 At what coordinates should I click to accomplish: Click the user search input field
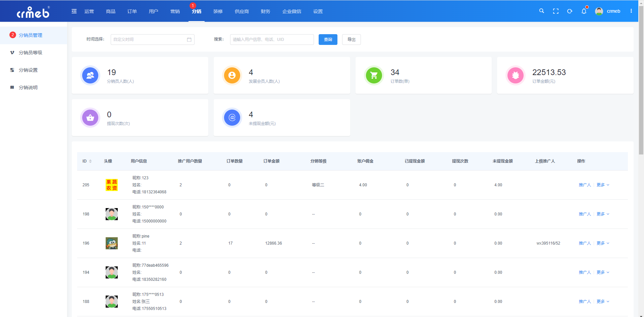tap(272, 40)
